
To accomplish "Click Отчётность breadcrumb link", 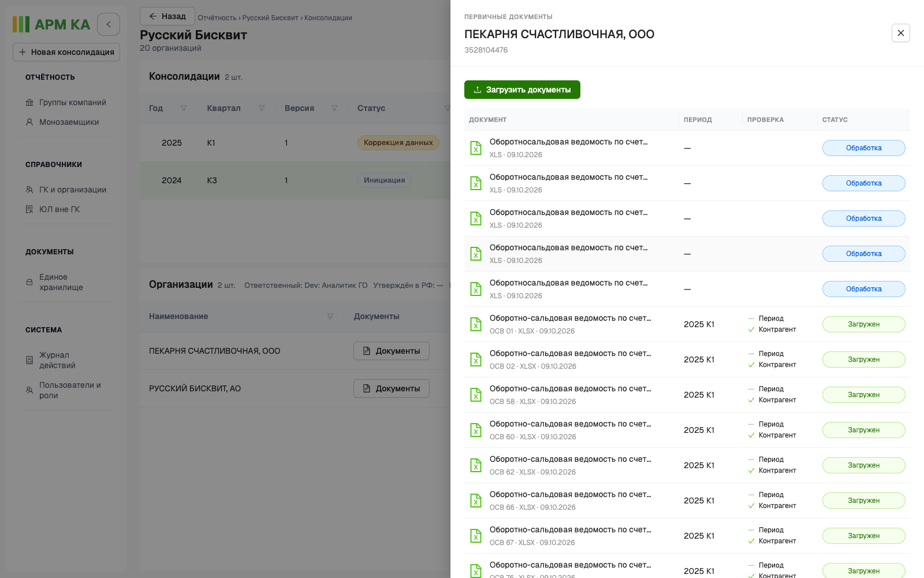I will (217, 18).
